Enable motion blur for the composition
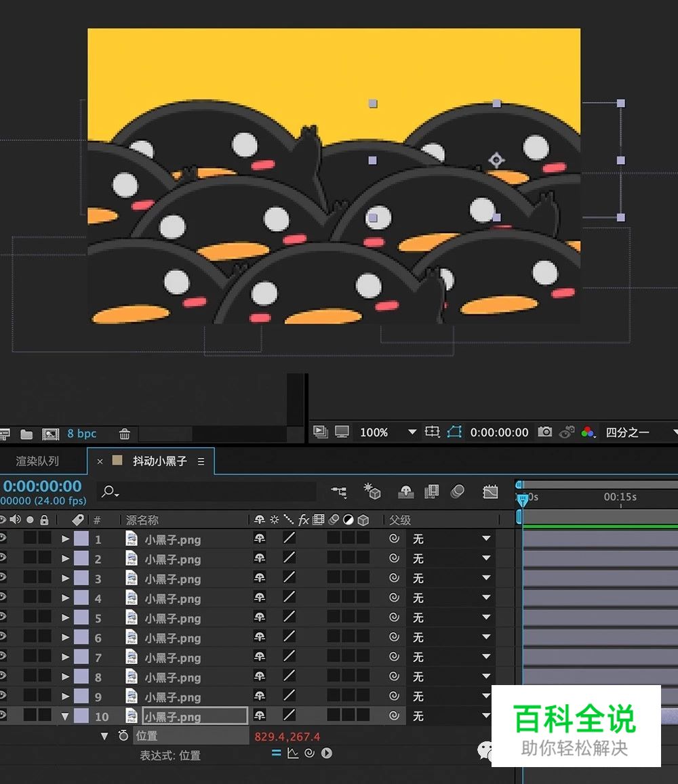Image resolution: width=678 pixels, height=784 pixels. click(x=458, y=492)
